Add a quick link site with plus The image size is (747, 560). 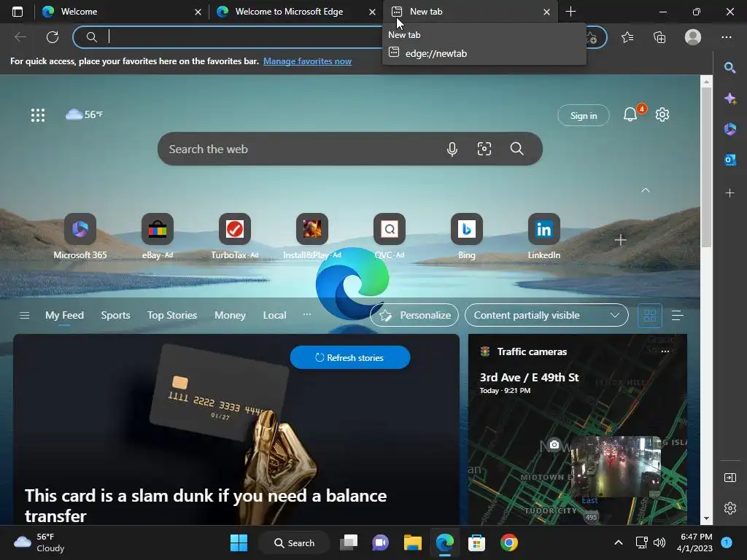point(620,240)
